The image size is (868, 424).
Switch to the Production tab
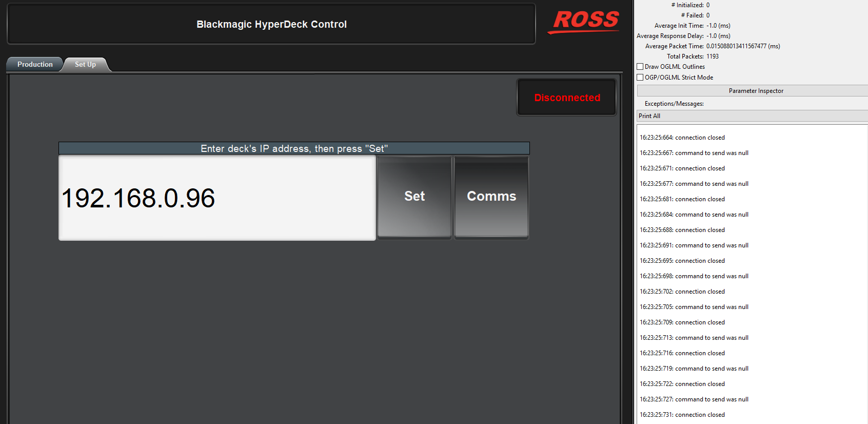pyautogui.click(x=35, y=64)
